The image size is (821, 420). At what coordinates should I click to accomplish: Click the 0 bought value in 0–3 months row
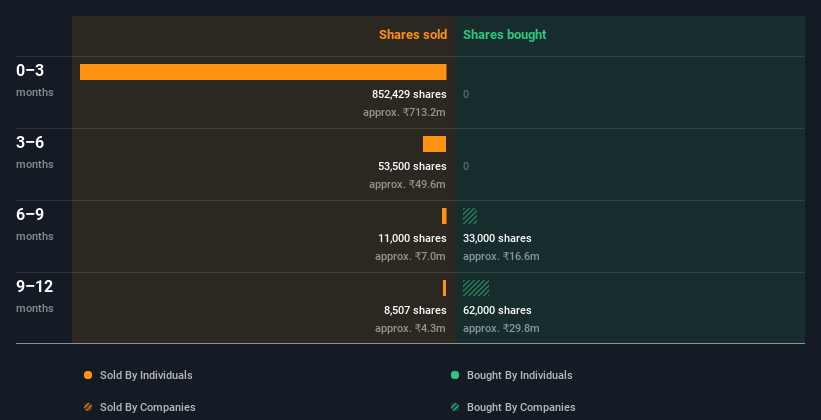(x=466, y=94)
